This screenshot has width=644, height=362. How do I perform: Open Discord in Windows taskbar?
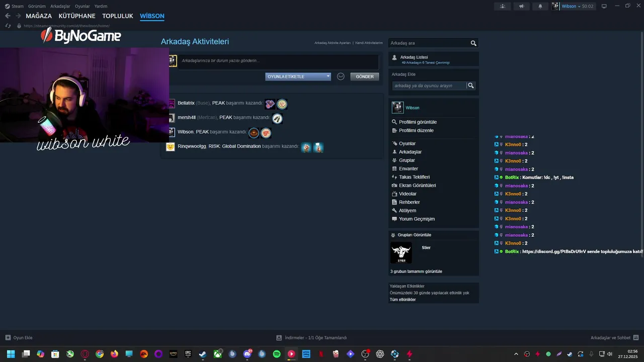tap(247, 354)
